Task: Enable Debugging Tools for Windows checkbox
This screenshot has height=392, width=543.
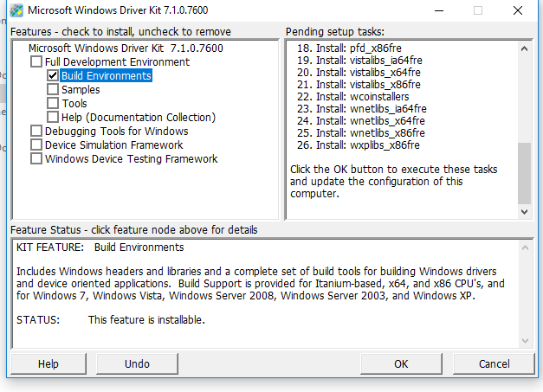Action: point(36,132)
